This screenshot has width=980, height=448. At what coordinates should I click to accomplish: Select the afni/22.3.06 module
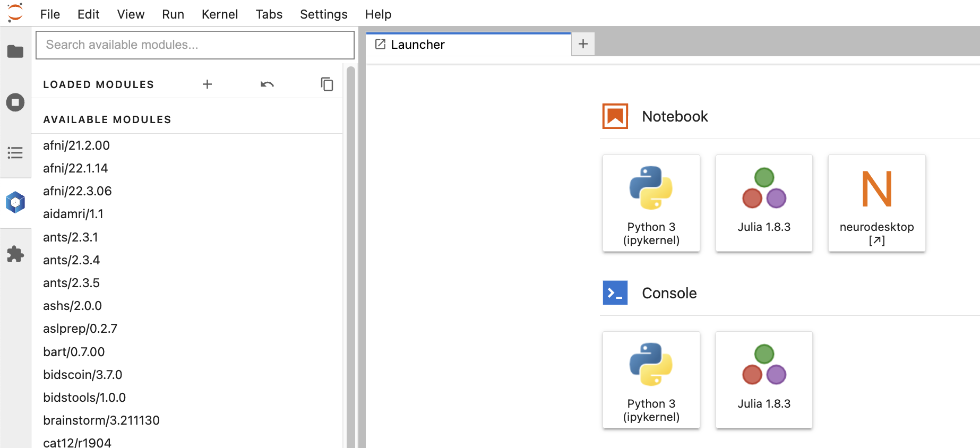(x=78, y=191)
